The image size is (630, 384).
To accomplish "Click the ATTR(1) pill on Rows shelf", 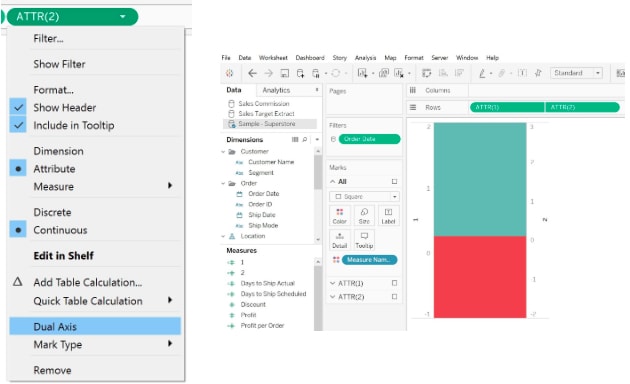I will tap(507, 107).
